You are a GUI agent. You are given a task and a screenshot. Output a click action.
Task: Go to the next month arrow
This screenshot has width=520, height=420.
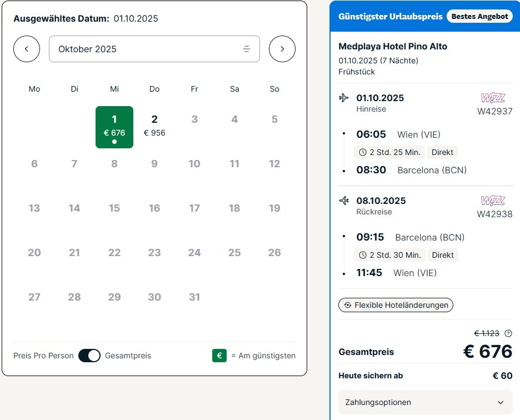pyautogui.click(x=282, y=49)
